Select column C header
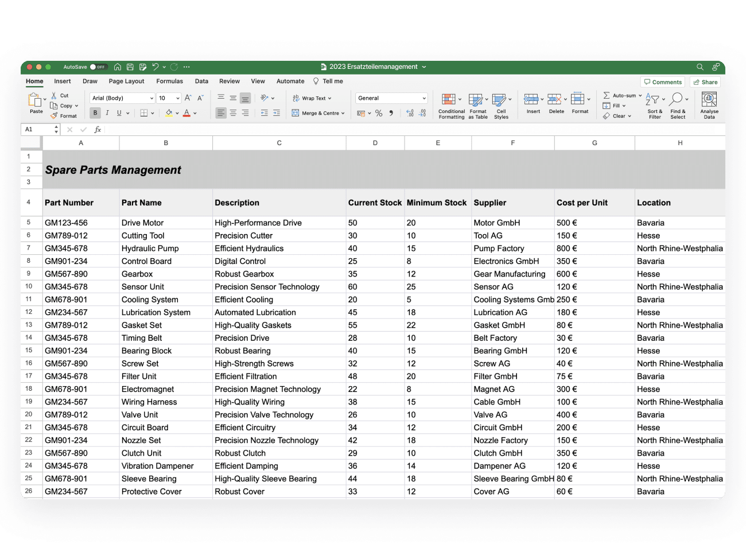This screenshot has height=560, width=746. click(x=279, y=143)
